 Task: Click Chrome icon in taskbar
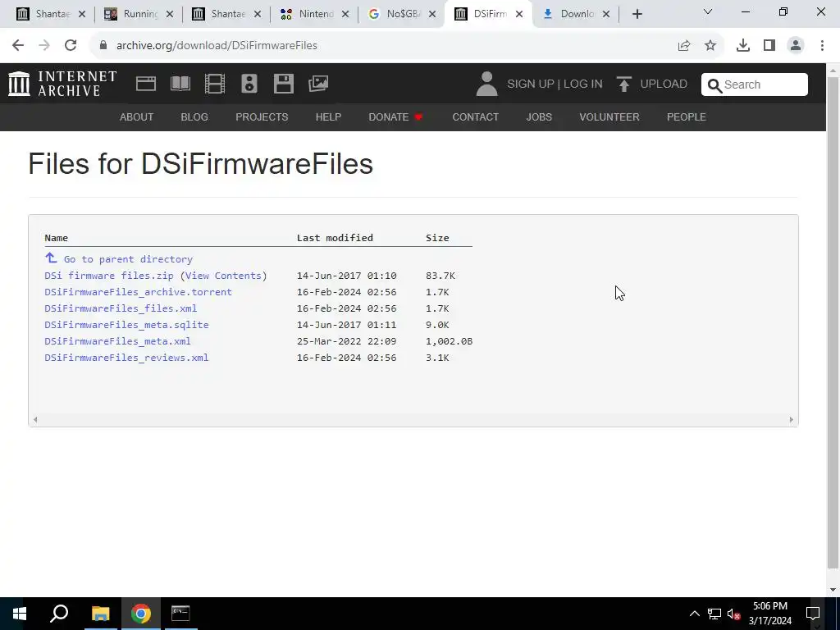140,614
